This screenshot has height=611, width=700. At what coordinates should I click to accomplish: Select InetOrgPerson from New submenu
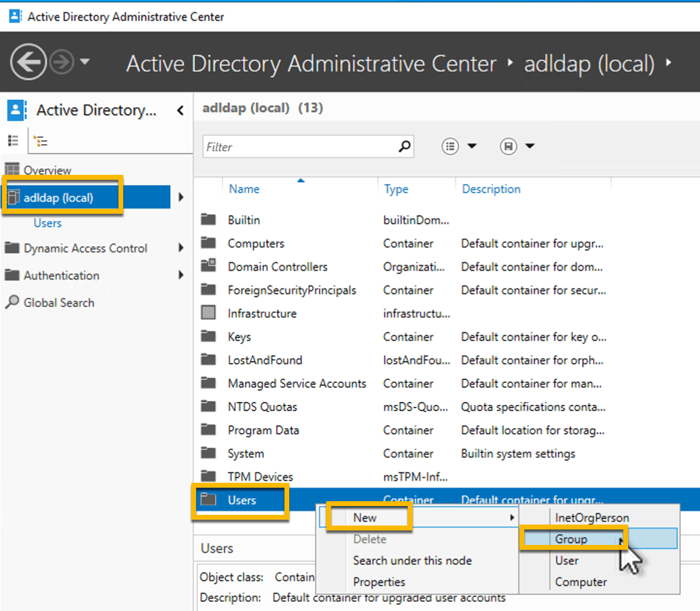tap(599, 518)
